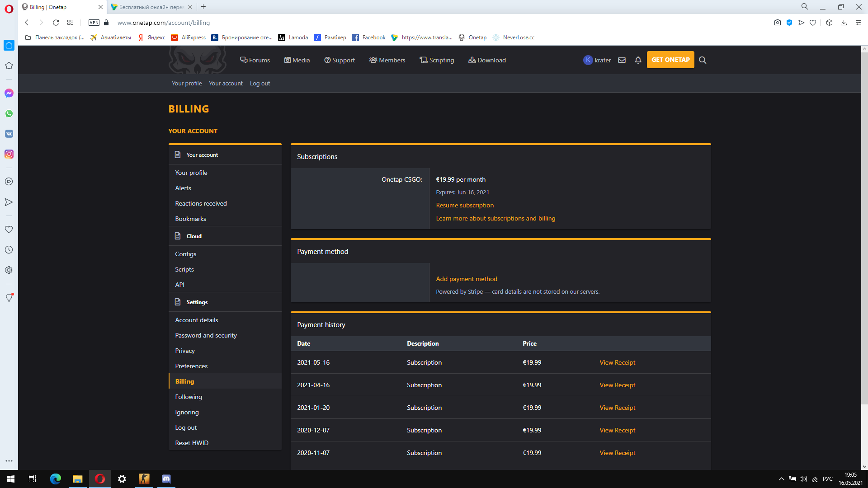Open File Explorer from taskbar

point(78,479)
